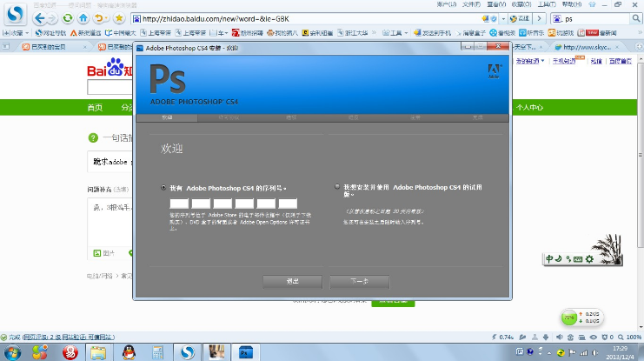Screen dimensions: 644x361
Task: Open the browser home page icon
Action: [x=83, y=18]
